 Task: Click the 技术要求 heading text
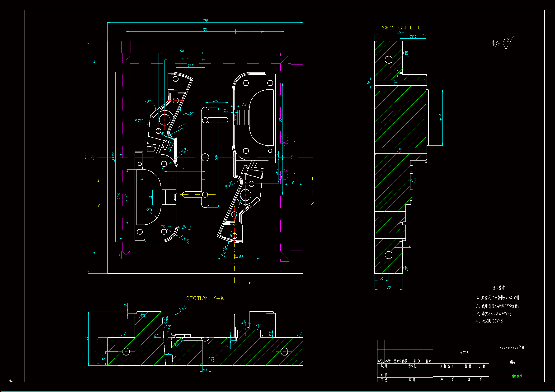tap(499, 288)
